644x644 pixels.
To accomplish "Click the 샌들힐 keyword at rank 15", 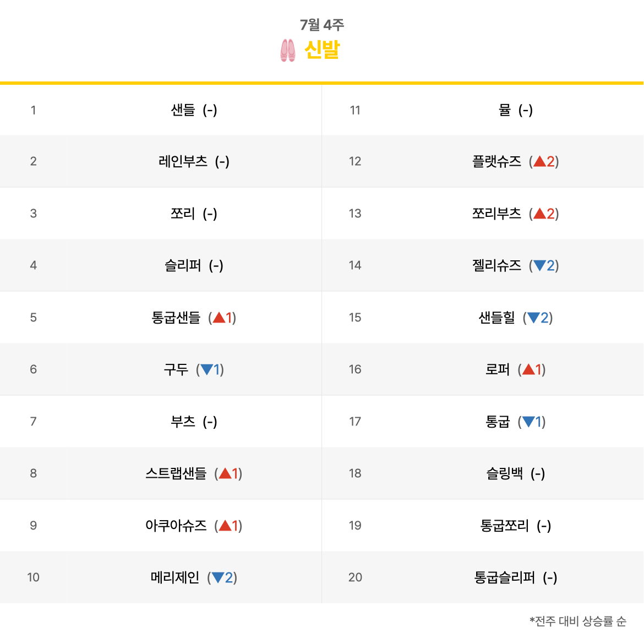I will tap(496, 318).
